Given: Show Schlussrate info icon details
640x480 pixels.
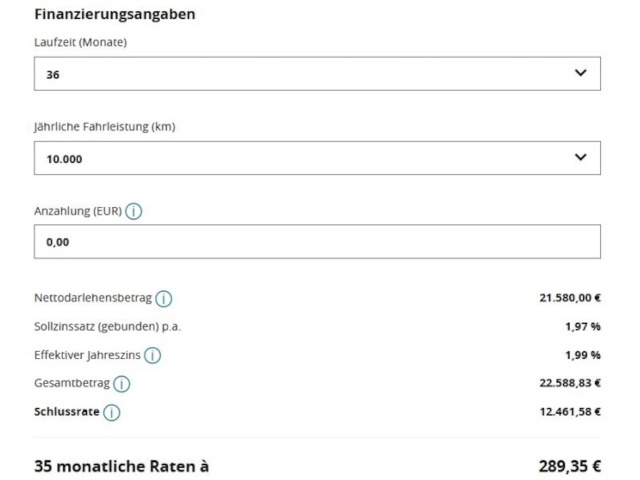Looking at the screenshot, I should [x=111, y=412].
